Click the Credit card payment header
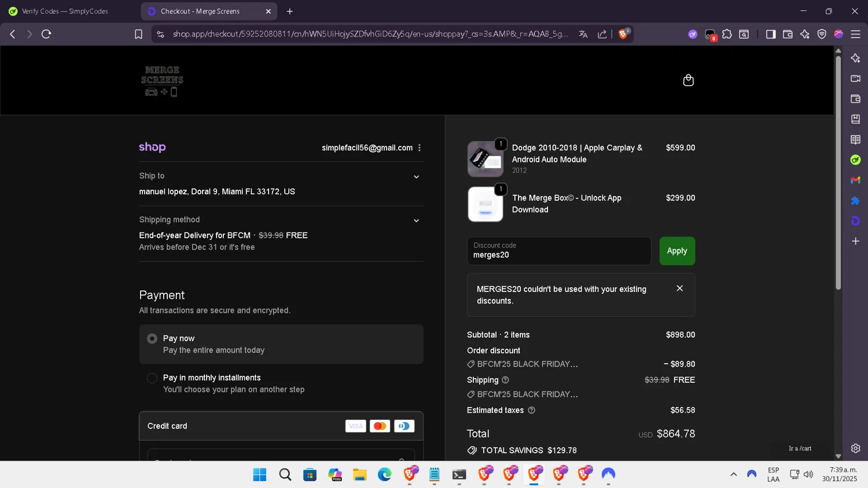The image size is (868, 488). click(x=281, y=426)
